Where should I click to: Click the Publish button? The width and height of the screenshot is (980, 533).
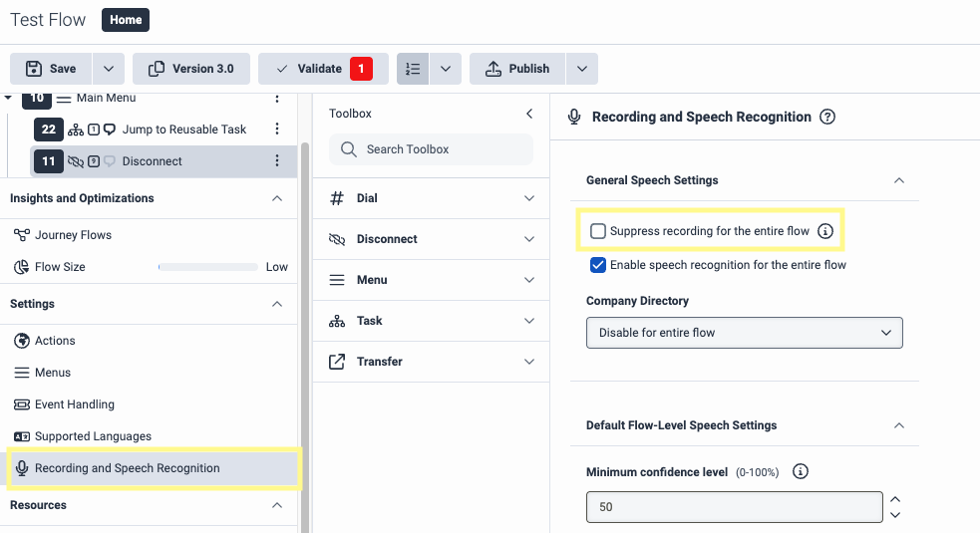[517, 69]
